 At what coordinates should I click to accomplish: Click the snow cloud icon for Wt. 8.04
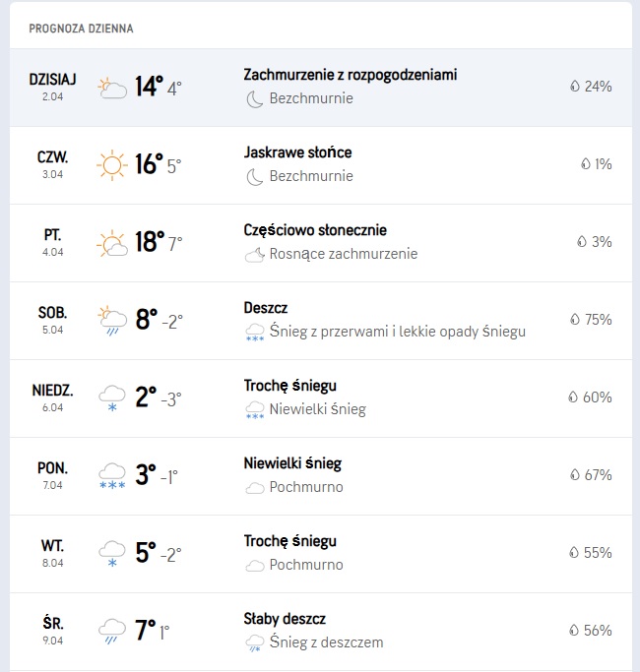[x=111, y=553]
